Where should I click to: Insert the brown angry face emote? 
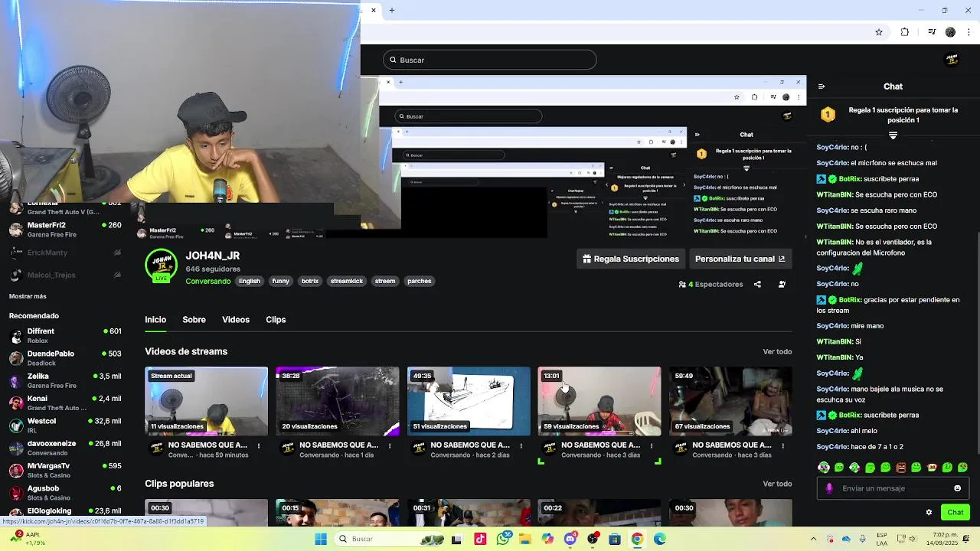click(x=901, y=467)
